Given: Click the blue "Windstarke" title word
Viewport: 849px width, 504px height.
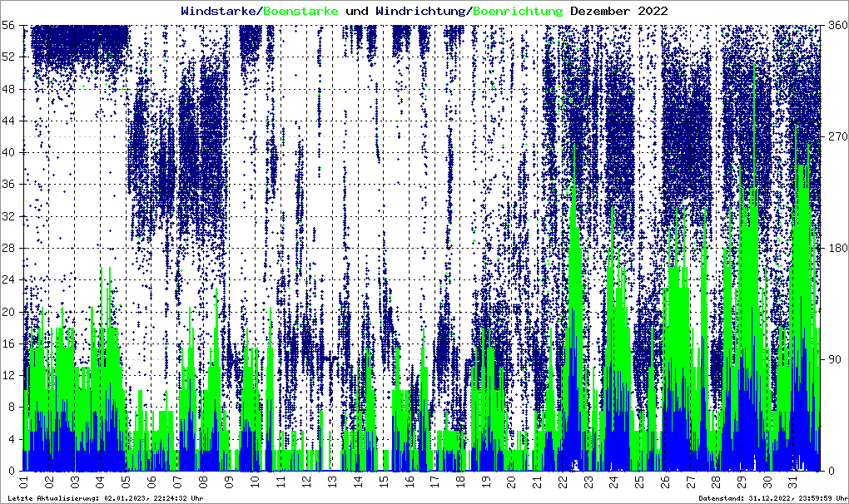Looking at the screenshot, I should point(220,11).
